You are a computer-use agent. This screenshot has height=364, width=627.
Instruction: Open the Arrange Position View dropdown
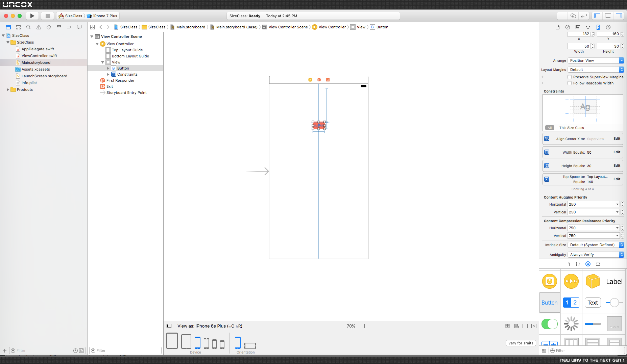click(x=596, y=60)
